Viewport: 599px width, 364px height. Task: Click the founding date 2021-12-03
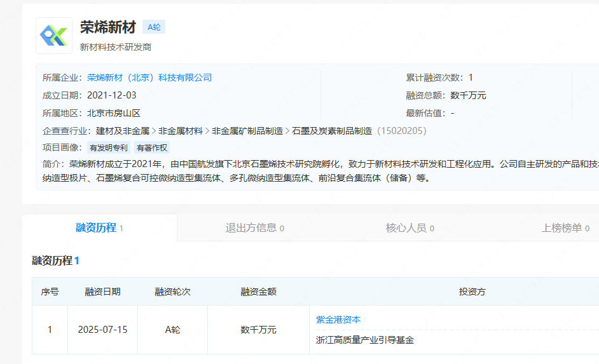coord(111,95)
